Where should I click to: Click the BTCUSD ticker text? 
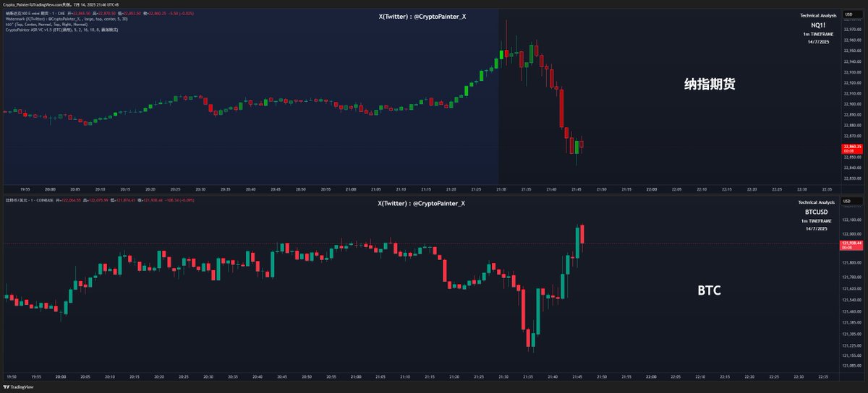pyautogui.click(x=817, y=212)
